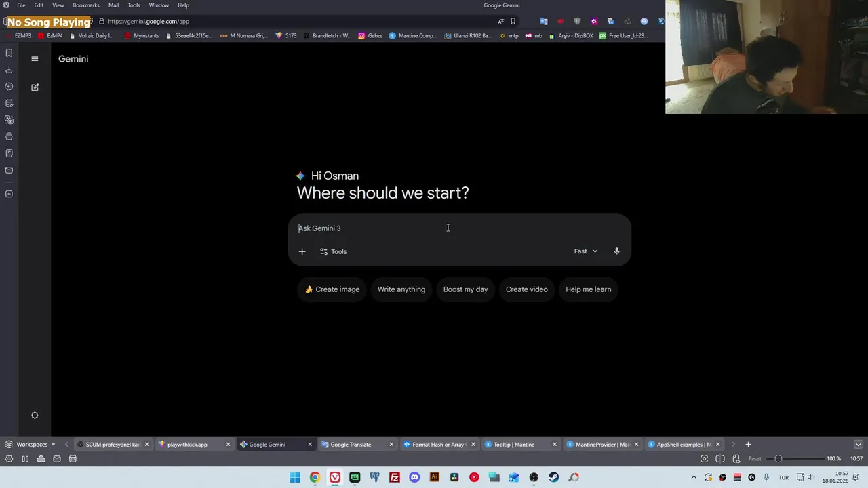
Task: Open the Tools menu in menu bar
Action: coord(134,5)
